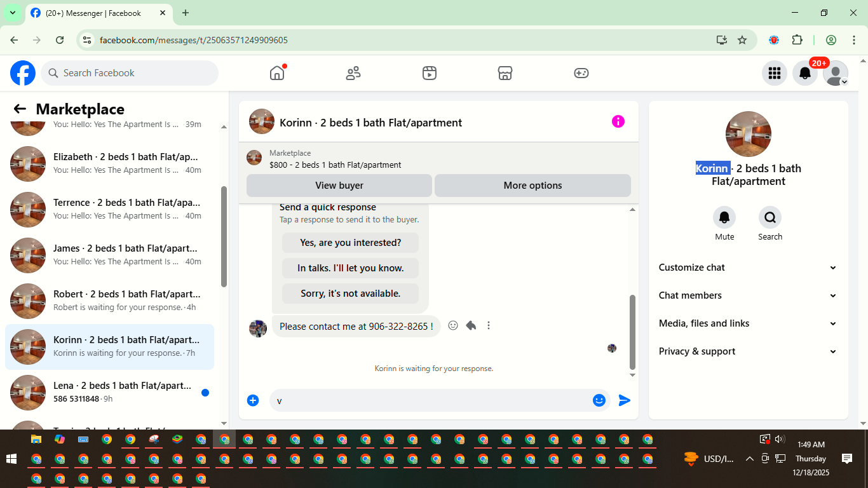Reload the page
868x488 pixels.
pos(60,40)
